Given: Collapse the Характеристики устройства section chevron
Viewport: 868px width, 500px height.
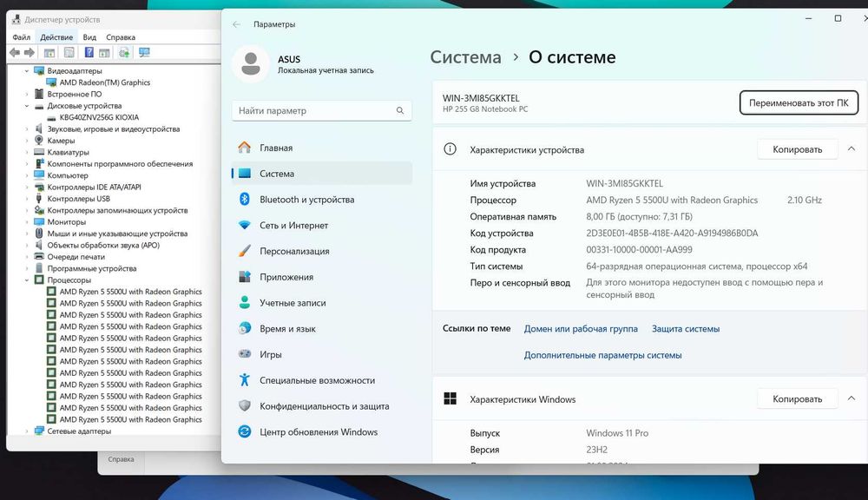Looking at the screenshot, I should pos(852,149).
